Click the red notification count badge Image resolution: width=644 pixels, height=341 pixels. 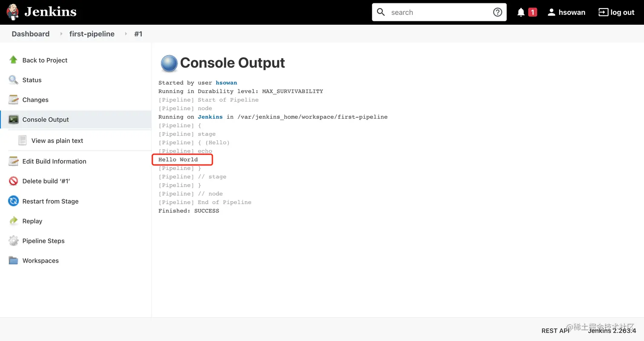[532, 12]
